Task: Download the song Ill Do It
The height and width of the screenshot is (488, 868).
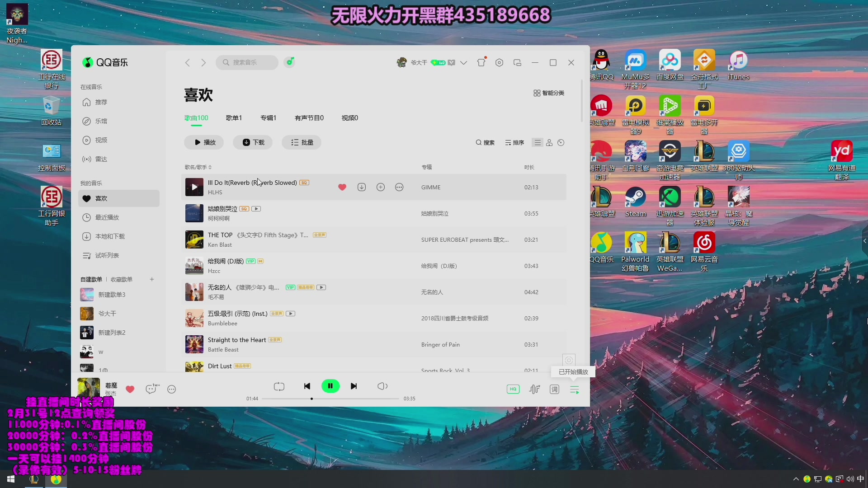Action: click(361, 187)
